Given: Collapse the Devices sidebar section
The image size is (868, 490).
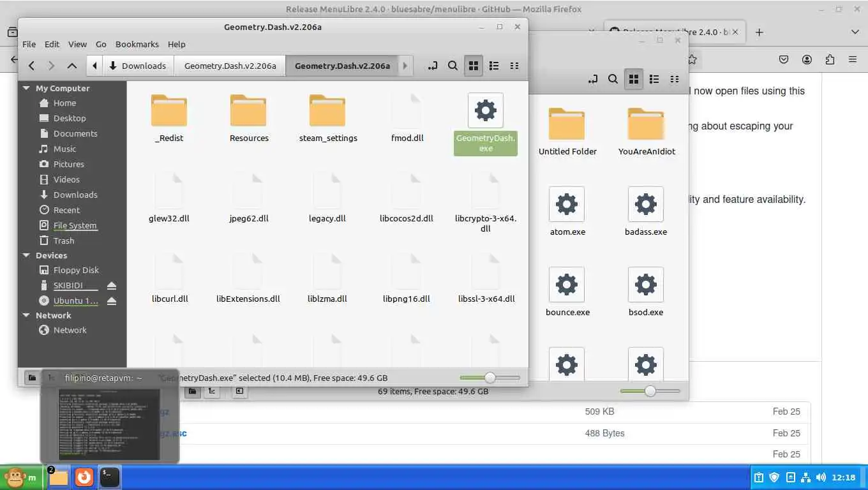Looking at the screenshot, I should tap(26, 255).
